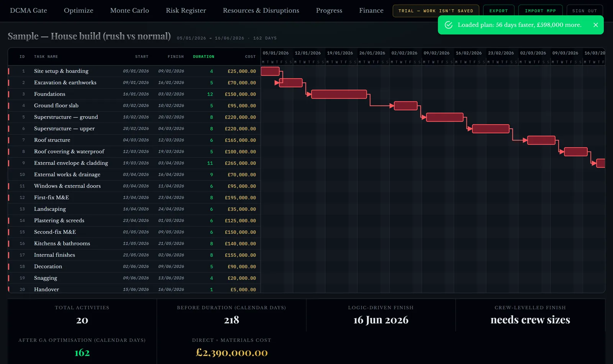Select the Roof covering & waterproof row
This screenshot has width=613, height=364.
click(134, 152)
